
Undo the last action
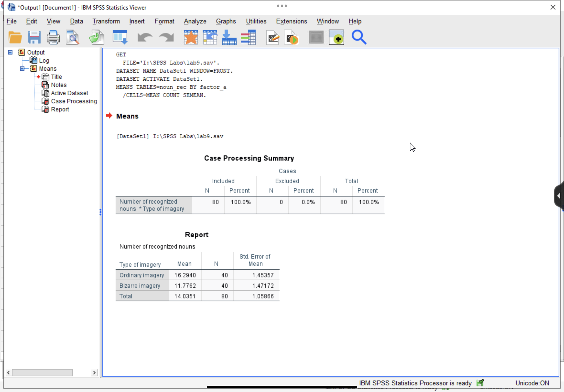tap(144, 37)
